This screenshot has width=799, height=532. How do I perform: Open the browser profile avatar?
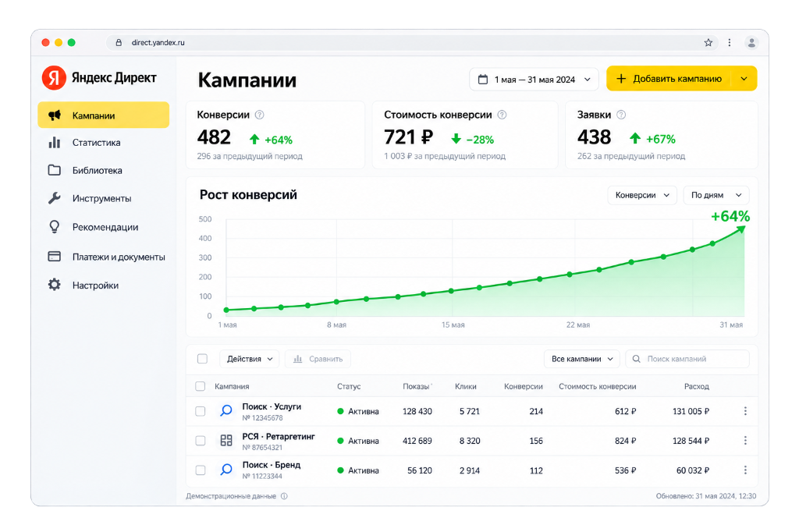[751, 43]
